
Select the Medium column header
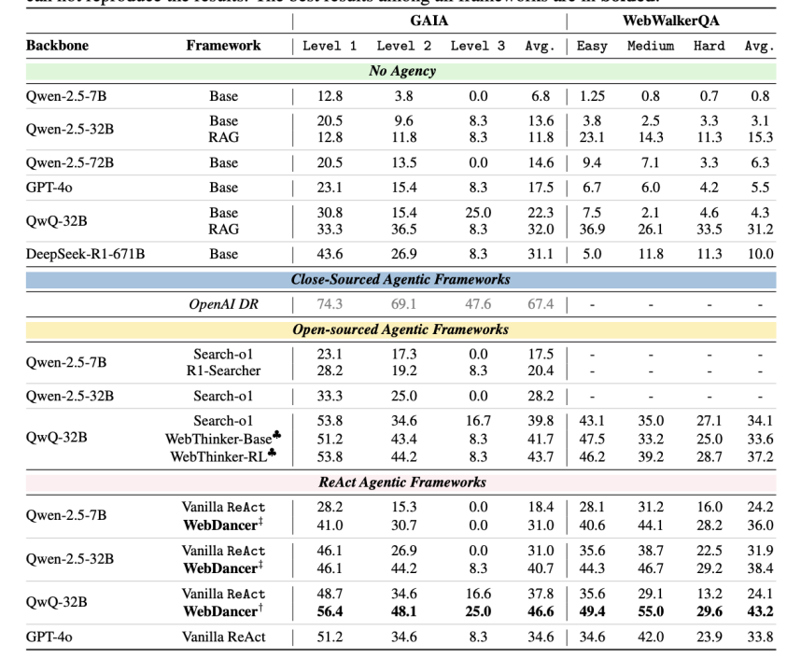point(651,46)
